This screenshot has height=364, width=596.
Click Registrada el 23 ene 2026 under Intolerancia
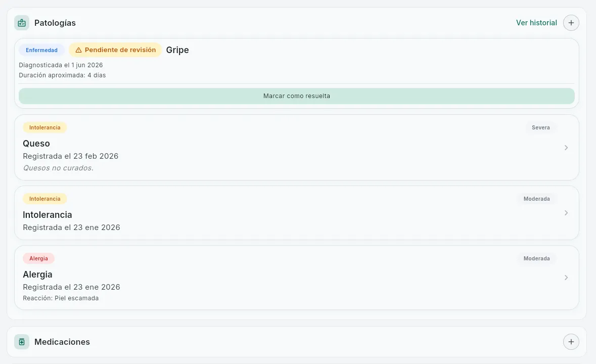(71, 227)
